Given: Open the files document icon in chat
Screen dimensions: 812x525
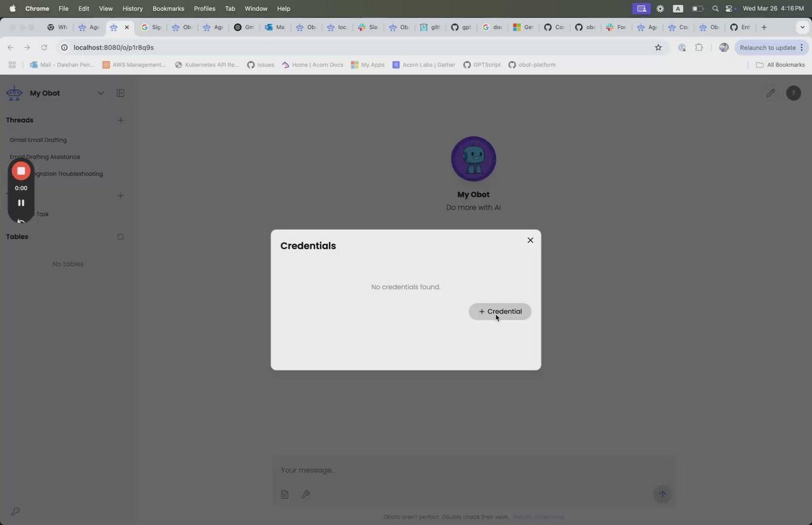Looking at the screenshot, I should [x=285, y=495].
